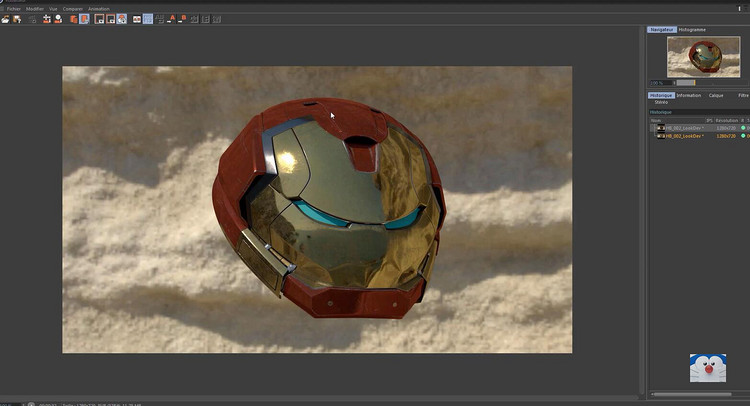
Task: Click the Set as A icon
Action: (171, 19)
